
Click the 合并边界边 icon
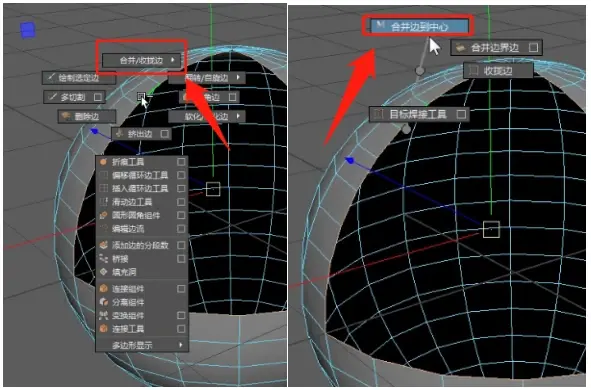coord(460,47)
